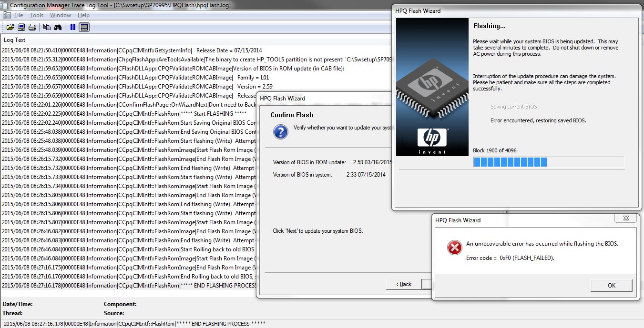644x328 pixels.
Task: Click the Thread label in the details pane
Action: point(12,313)
